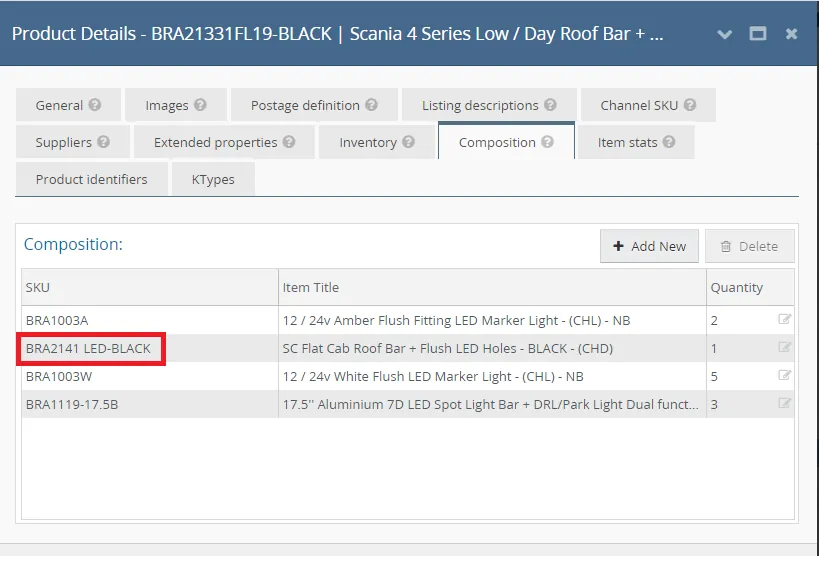Sort by SKU column header
The width and height of the screenshot is (819, 577).
150,287
